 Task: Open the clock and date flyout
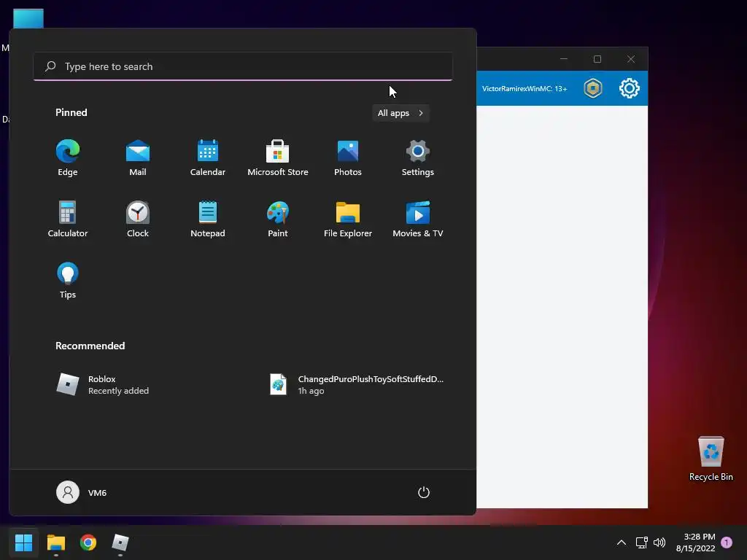pyautogui.click(x=695, y=542)
